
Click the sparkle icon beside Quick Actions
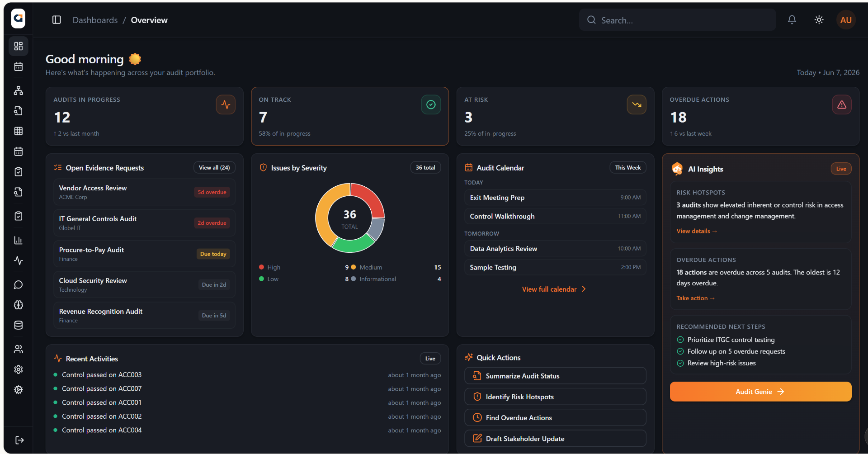coord(469,357)
